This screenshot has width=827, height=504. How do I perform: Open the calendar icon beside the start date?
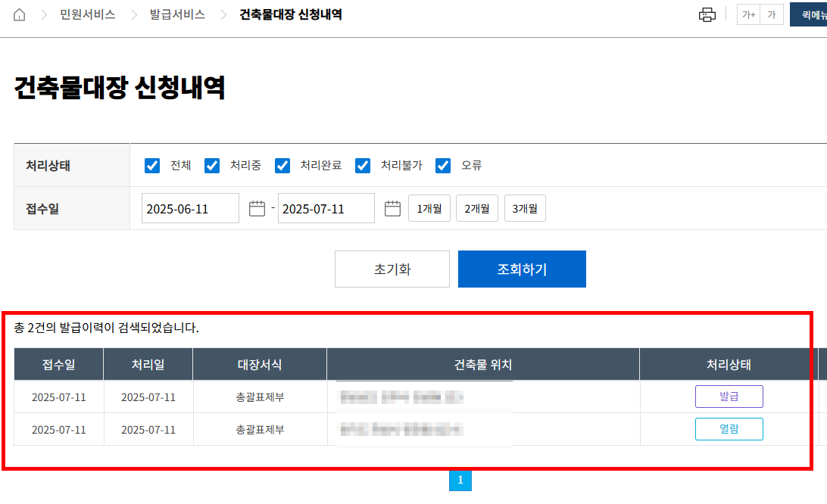257,207
